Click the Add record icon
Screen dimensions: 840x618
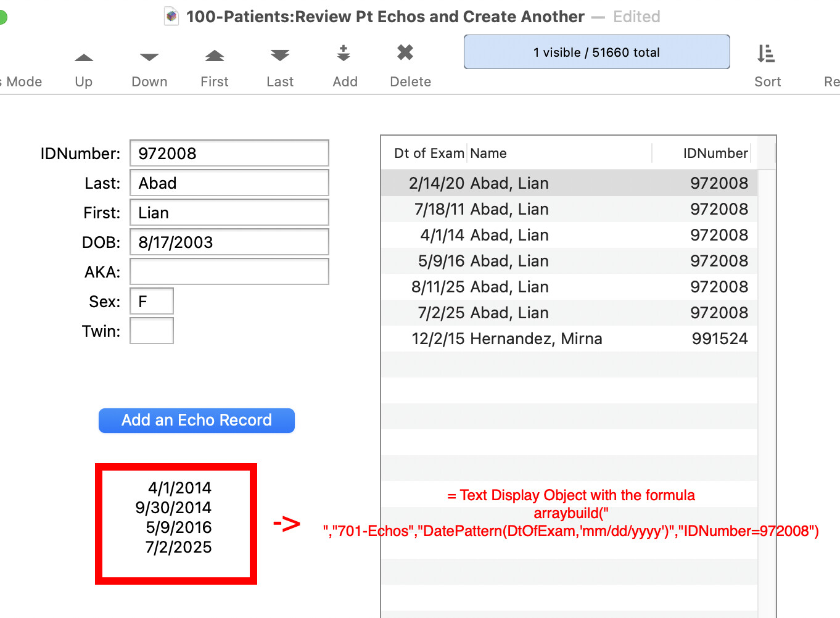pyautogui.click(x=344, y=54)
